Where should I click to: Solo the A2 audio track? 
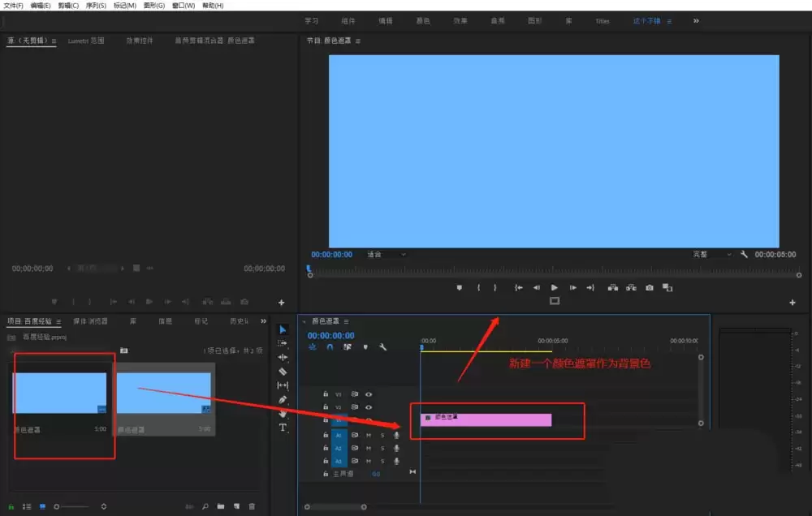tap(382, 448)
